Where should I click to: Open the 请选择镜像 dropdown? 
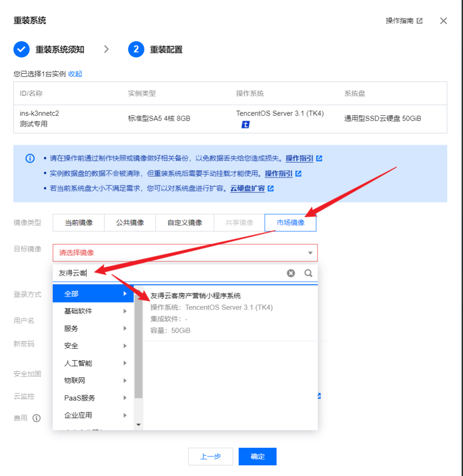click(185, 253)
